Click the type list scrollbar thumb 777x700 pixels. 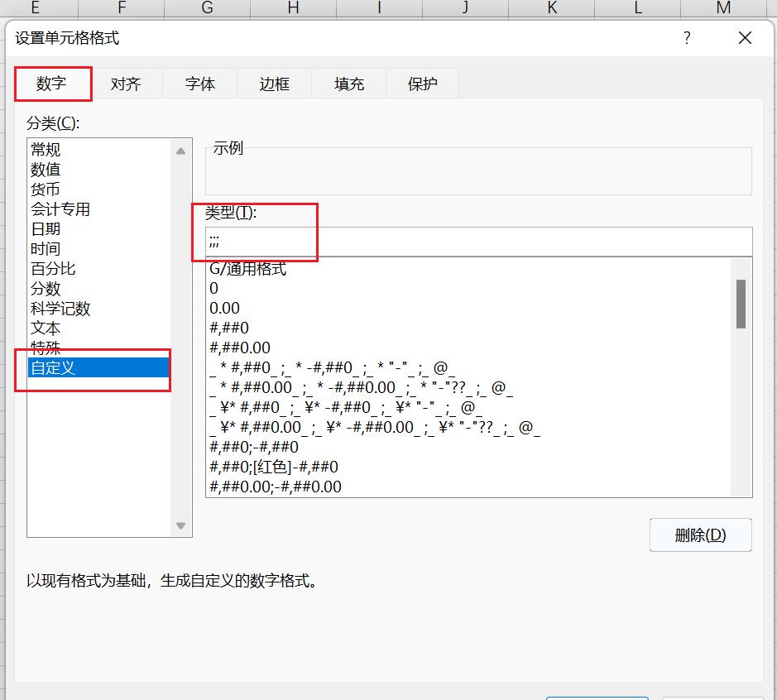pyautogui.click(x=741, y=304)
